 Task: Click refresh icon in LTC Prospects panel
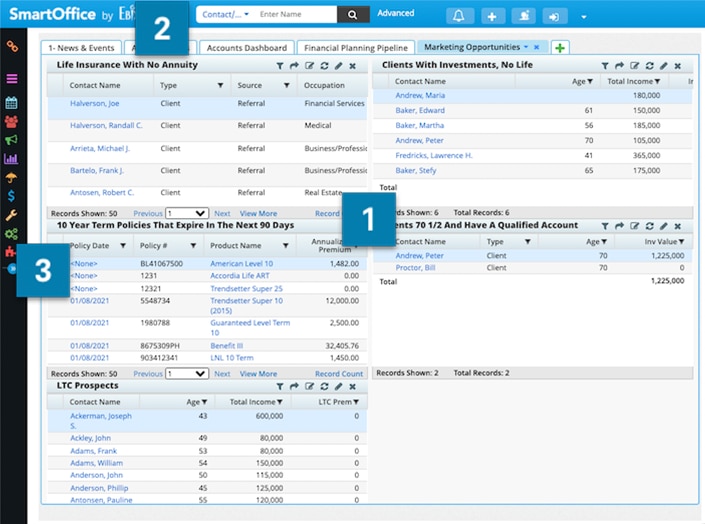coord(324,386)
